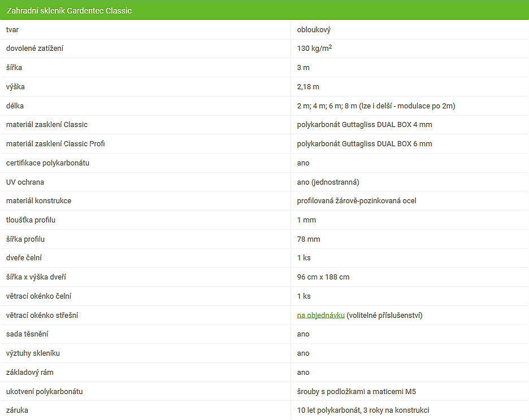529x420 pixels.
Task: Select the "polykarbonát Guttagliss DUAL BOX 4 mm" text
Action: point(365,125)
